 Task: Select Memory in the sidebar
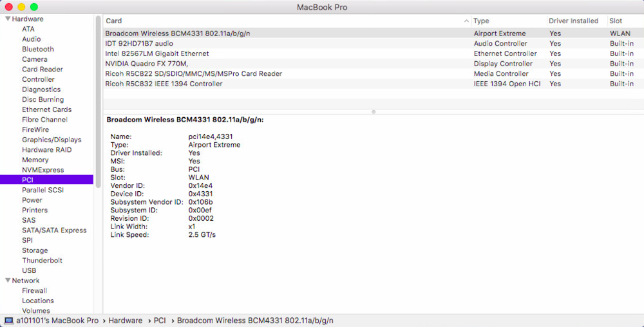coord(35,160)
